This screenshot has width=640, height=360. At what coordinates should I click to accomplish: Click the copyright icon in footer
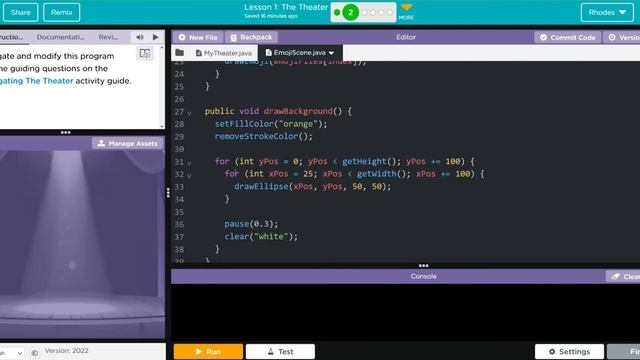(35, 353)
